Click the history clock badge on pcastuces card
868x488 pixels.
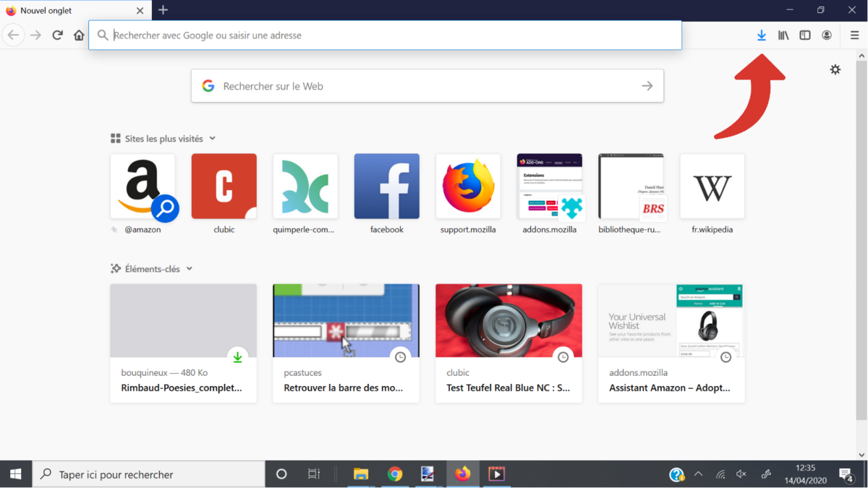400,357
